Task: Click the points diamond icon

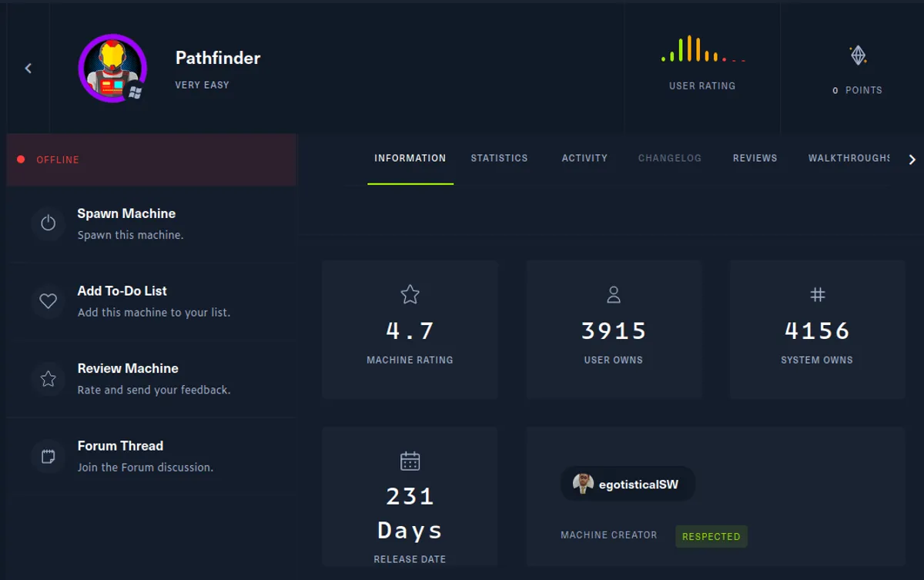Action: coord(857,55)
